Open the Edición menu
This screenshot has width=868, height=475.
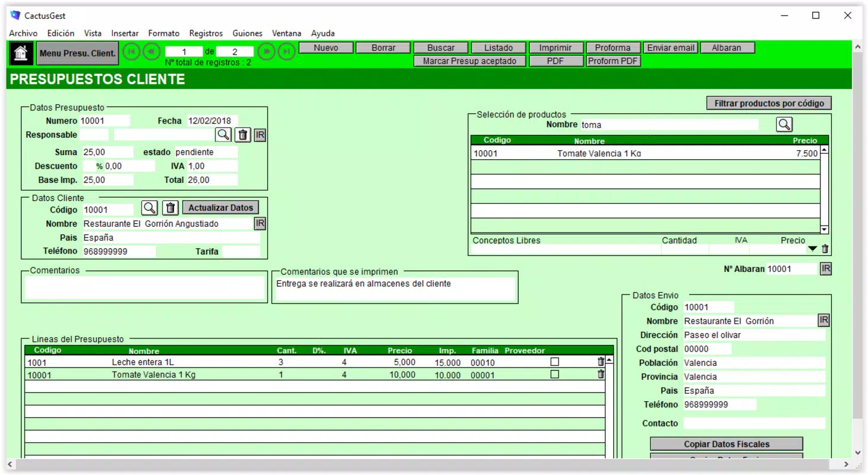point(61,33)
